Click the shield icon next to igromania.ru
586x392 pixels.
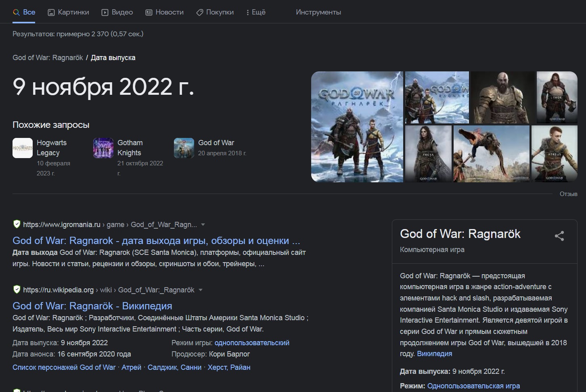pos(17,224)
